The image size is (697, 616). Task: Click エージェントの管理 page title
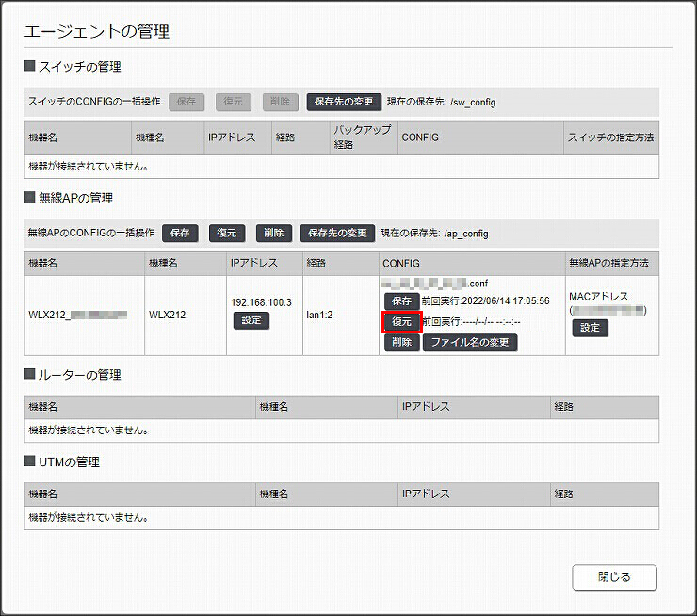(96, 32)
